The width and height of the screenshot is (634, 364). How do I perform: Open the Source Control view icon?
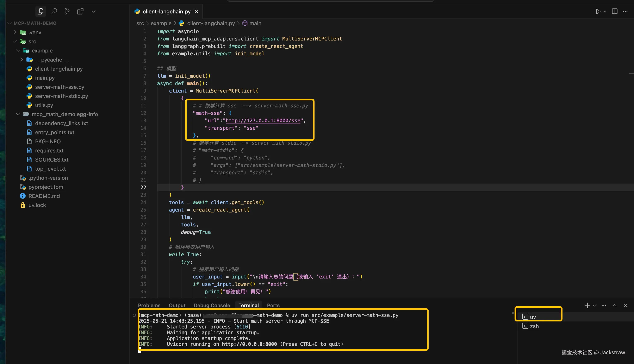point(67,11)
